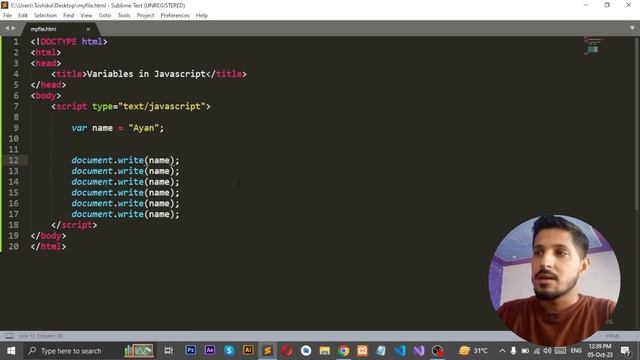The height and width of the screenshot is (360, 640).
Task: Click 'Variables in Javascript' title text
Action: tap(146, 74)
